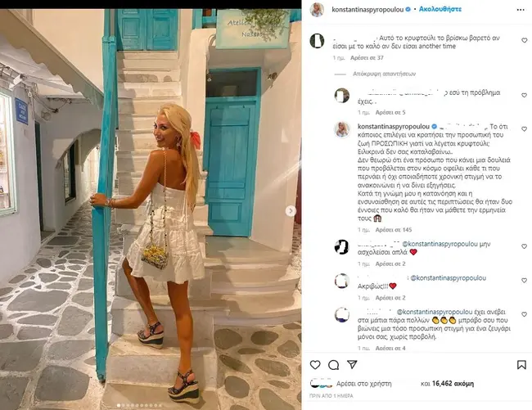
Task: Share post via paper plane icon
Action: pyautogui.click(x=352, y=364)
